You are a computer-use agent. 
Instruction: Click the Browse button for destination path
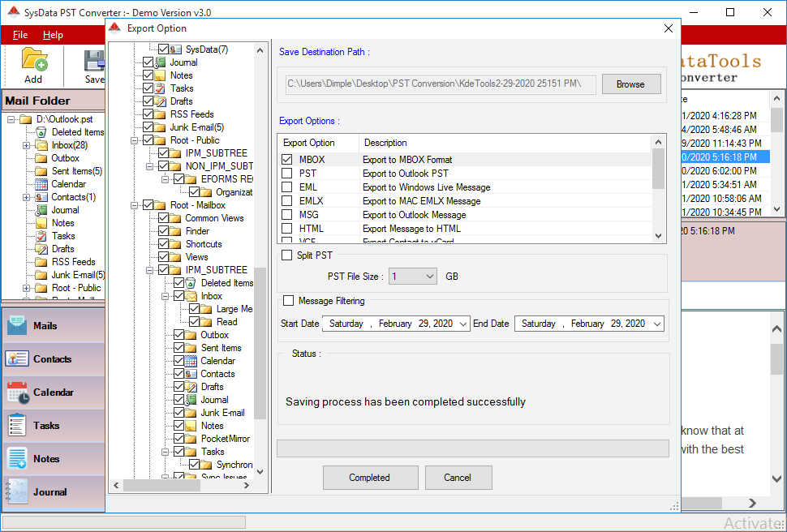tap(631, 84)
